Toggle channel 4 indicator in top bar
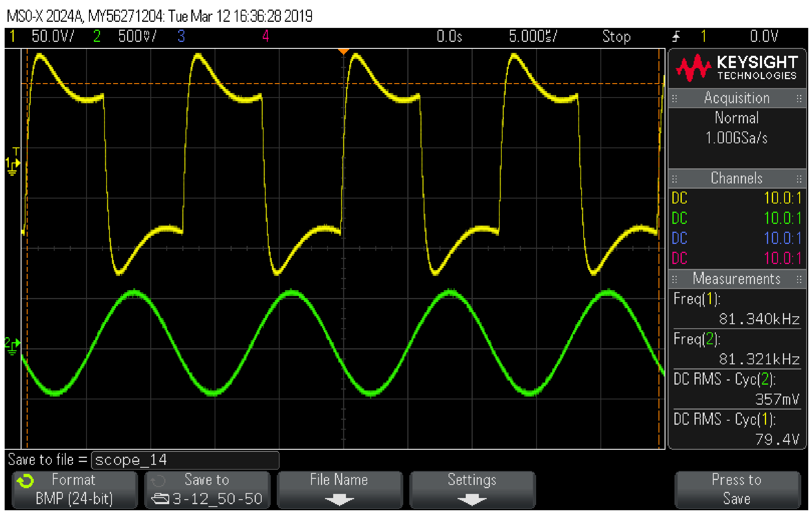This screenshot has width=812, height=514. (266, 36)
